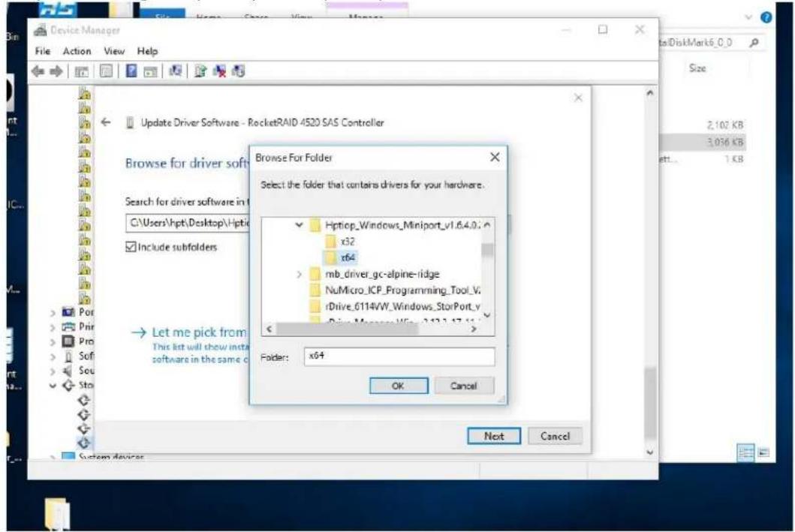Toggle the action pane toolbar icon

click(x=150, y=72)
